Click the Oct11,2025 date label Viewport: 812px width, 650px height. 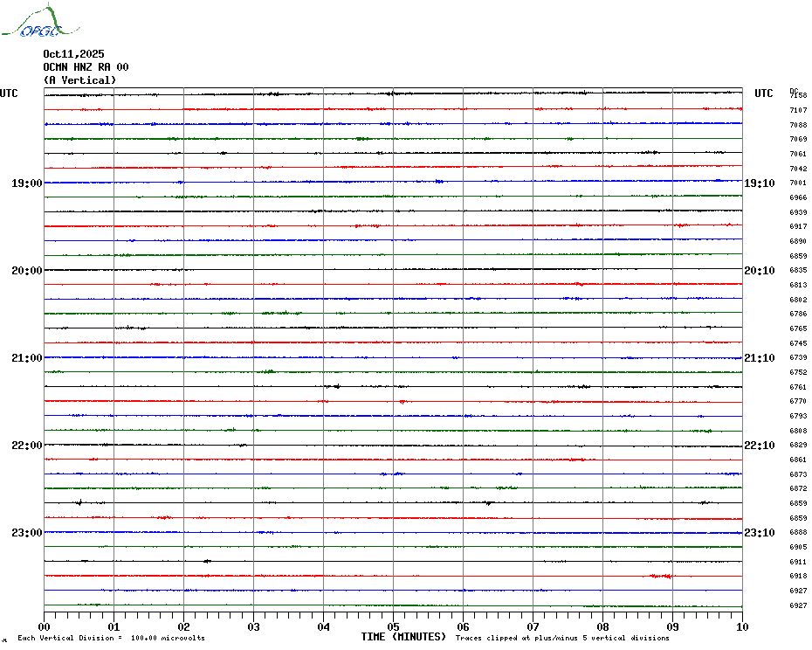tap(73, 54)
